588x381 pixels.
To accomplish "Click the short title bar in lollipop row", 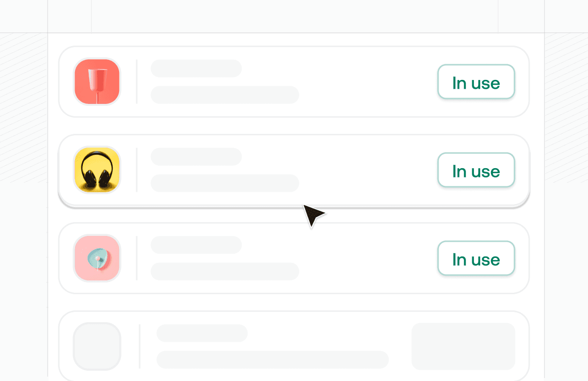I will [x=196, y=245].
